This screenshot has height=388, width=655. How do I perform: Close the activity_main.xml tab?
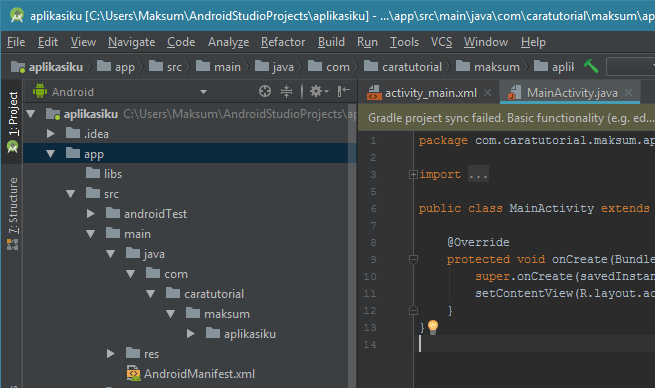tap(487, 93)
